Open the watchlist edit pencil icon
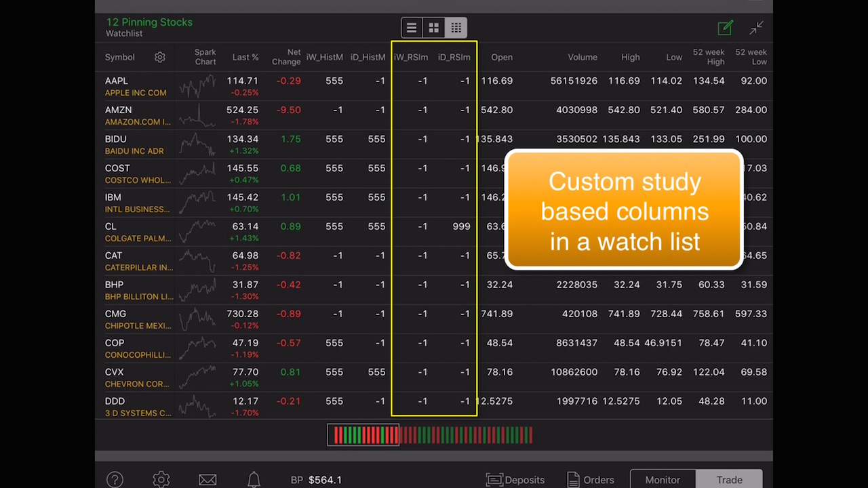The width and height of the screenshot is (868, 488). (x=726, y=28)
